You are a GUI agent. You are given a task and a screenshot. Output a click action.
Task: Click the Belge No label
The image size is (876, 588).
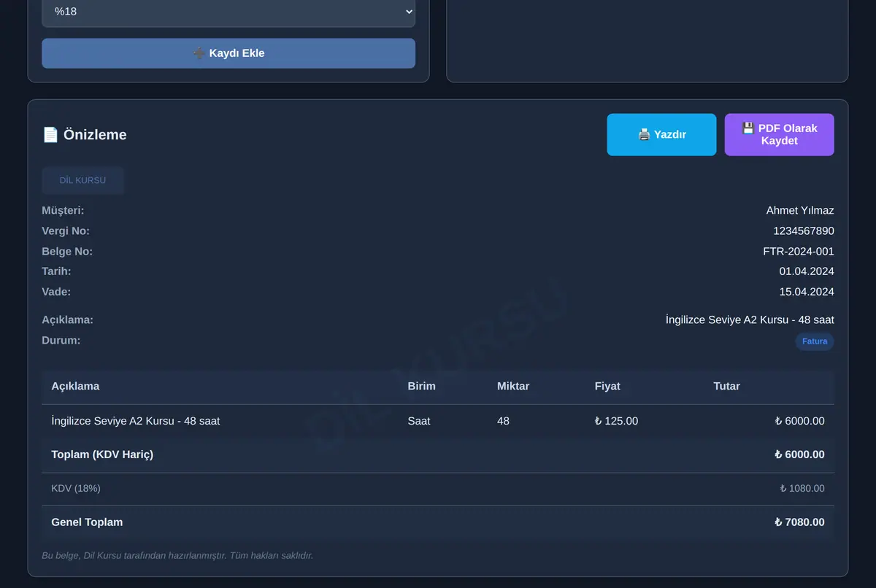click(67, 251)
